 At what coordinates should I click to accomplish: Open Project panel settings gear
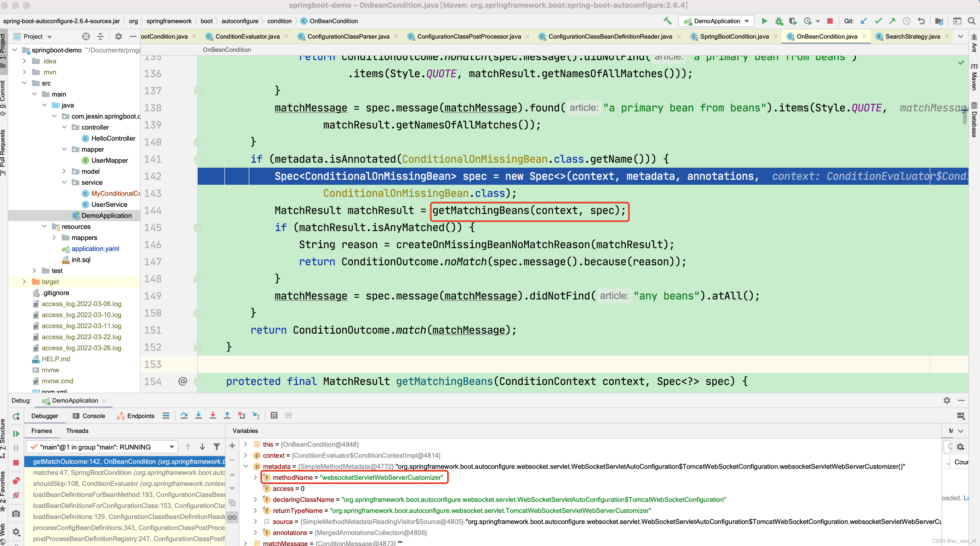118,36
